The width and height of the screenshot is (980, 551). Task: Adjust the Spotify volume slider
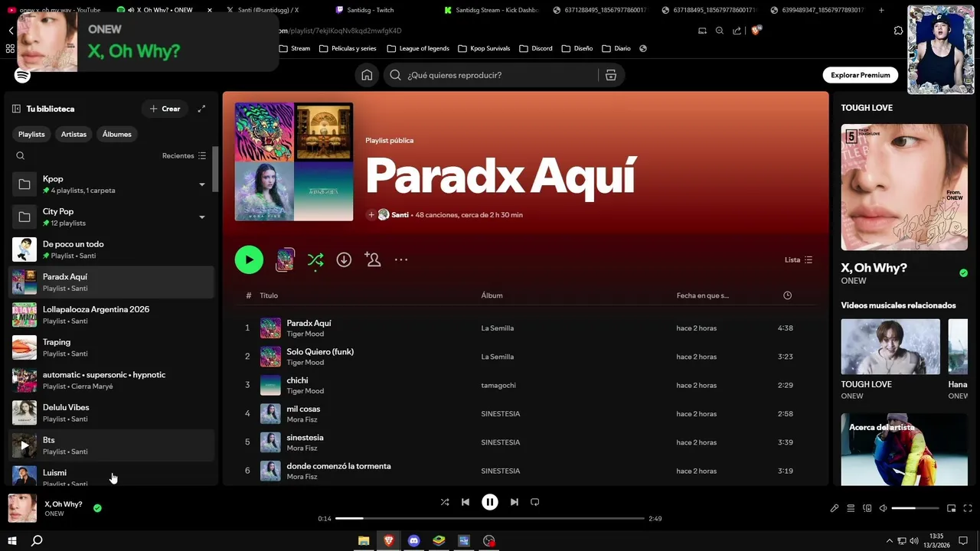(x=915, y=508)
